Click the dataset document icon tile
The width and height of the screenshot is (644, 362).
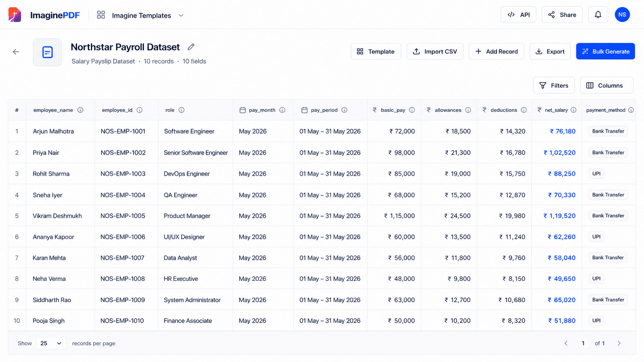47,52
